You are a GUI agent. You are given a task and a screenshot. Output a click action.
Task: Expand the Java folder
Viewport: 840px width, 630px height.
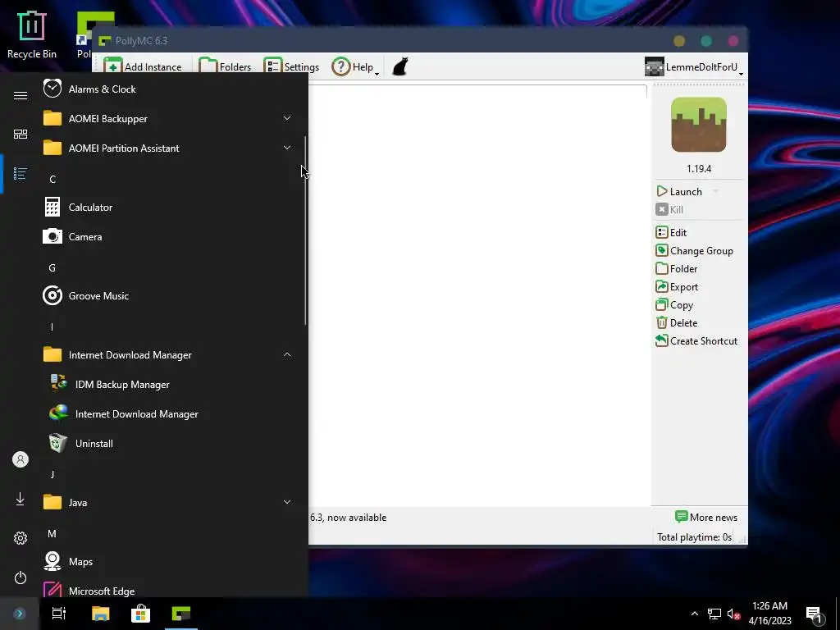pos(169,503)
